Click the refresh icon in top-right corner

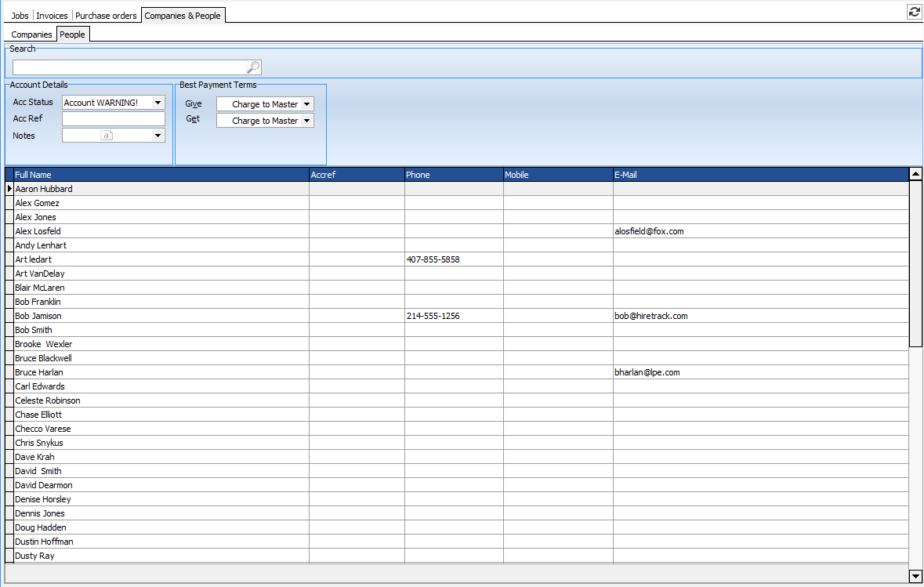(914, 12)
